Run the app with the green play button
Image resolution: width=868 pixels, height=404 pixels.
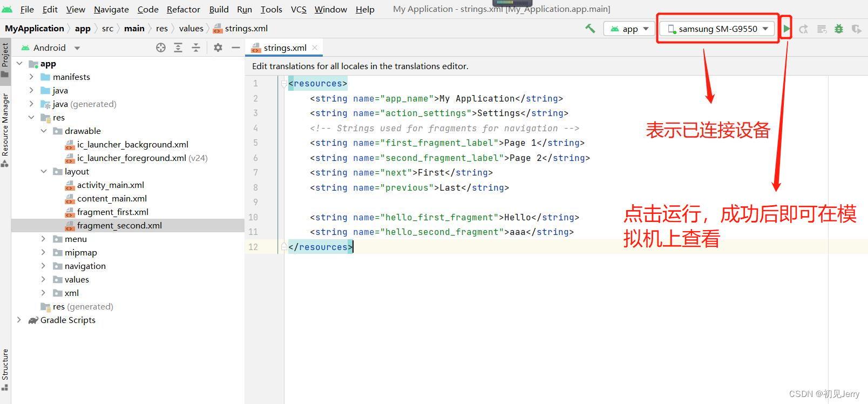[x=786, y=29]
